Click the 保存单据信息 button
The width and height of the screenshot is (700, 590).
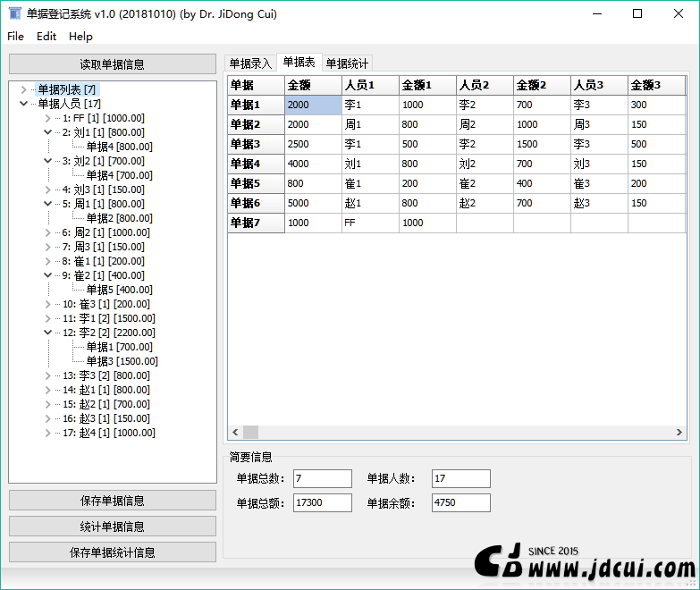click(x=113, y=501)
